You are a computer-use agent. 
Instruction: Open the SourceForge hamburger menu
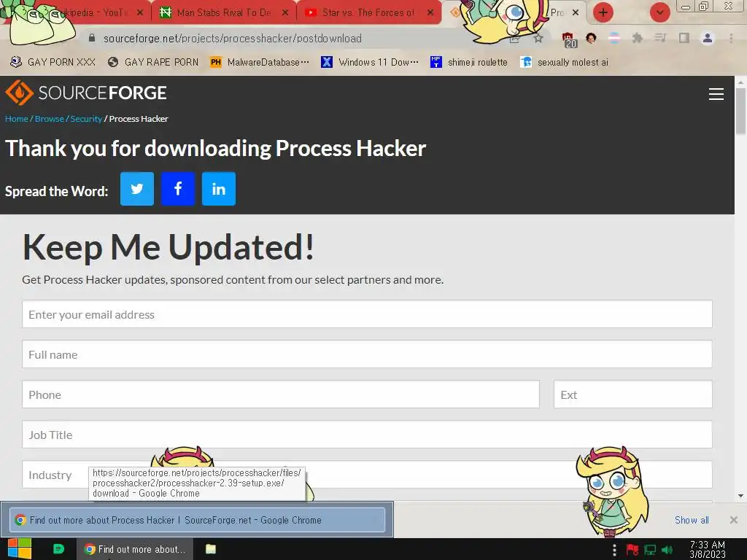716,94
